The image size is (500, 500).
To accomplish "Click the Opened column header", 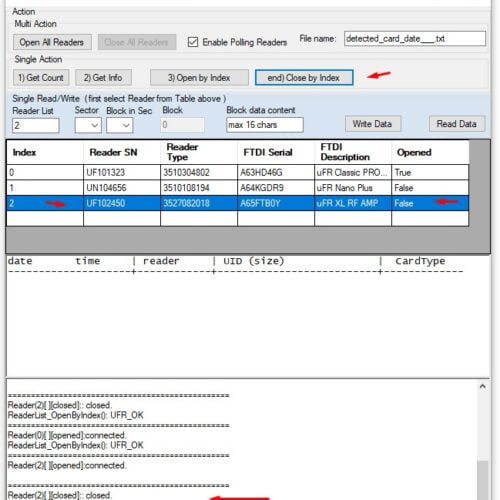I will coord(430,152).
